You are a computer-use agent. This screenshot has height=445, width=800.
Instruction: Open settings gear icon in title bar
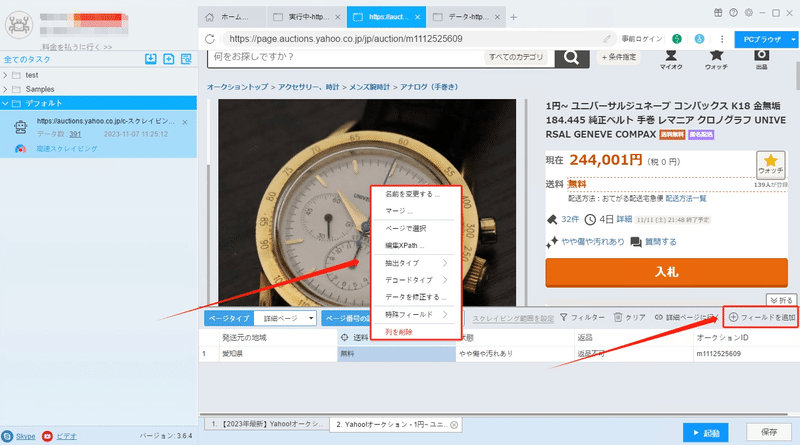click(x=748, y=13)
